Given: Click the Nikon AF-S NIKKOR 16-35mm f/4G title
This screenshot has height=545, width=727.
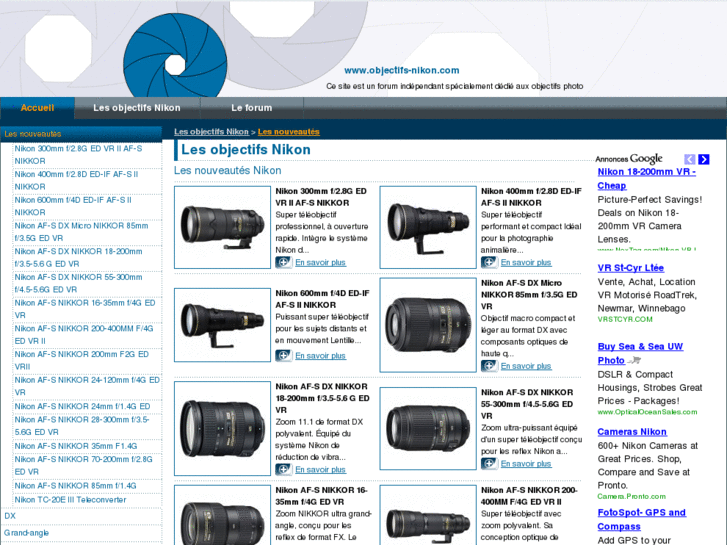Looking at the screenshot, I should click(321, 496).
